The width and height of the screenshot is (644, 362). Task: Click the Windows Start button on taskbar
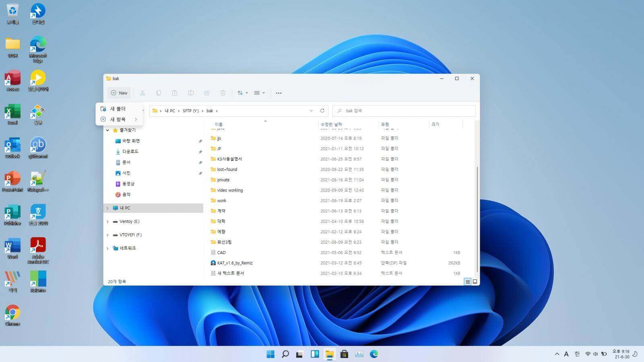(x=270, y=354)
